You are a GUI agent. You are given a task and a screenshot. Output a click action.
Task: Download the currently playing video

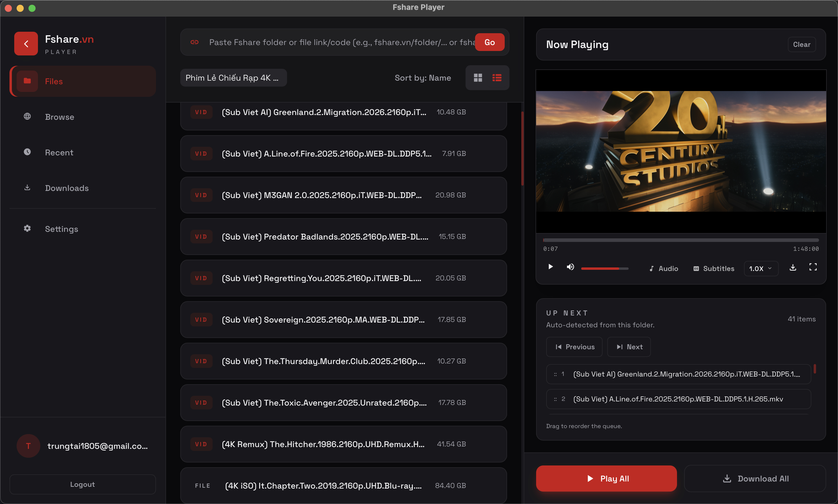pyautogui.click(x=793, y=268)
